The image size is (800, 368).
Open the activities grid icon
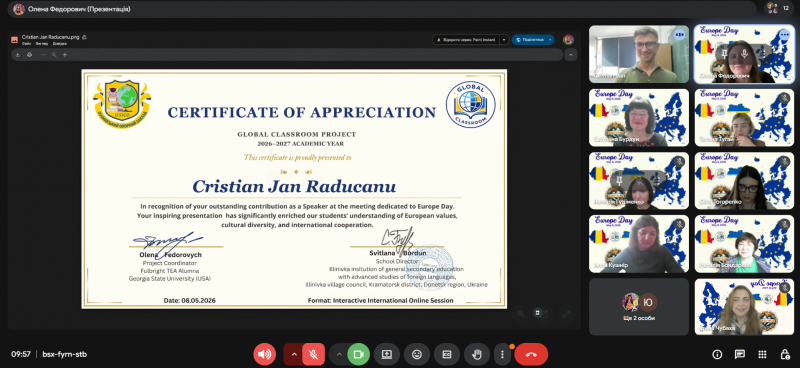click(762, 354)
